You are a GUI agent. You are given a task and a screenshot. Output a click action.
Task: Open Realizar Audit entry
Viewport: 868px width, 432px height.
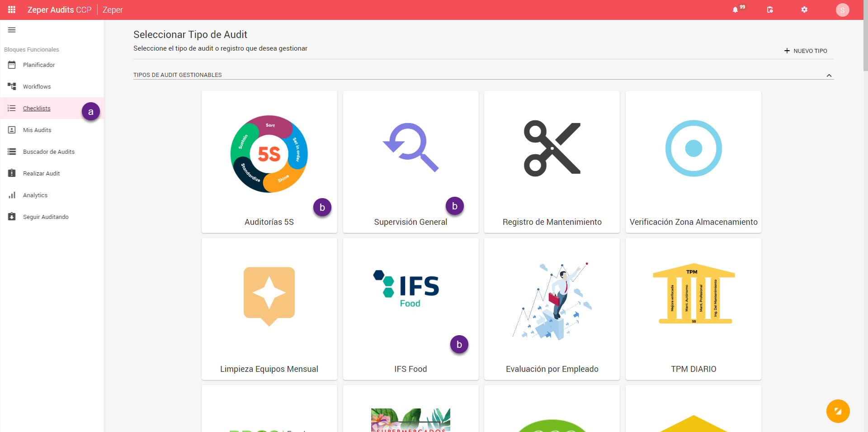coord(52,173)
